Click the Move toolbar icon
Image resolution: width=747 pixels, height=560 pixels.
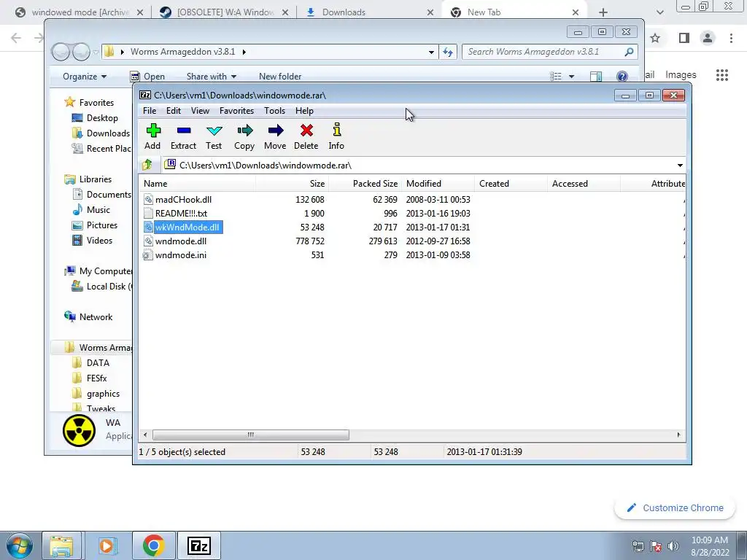[275, 137]
